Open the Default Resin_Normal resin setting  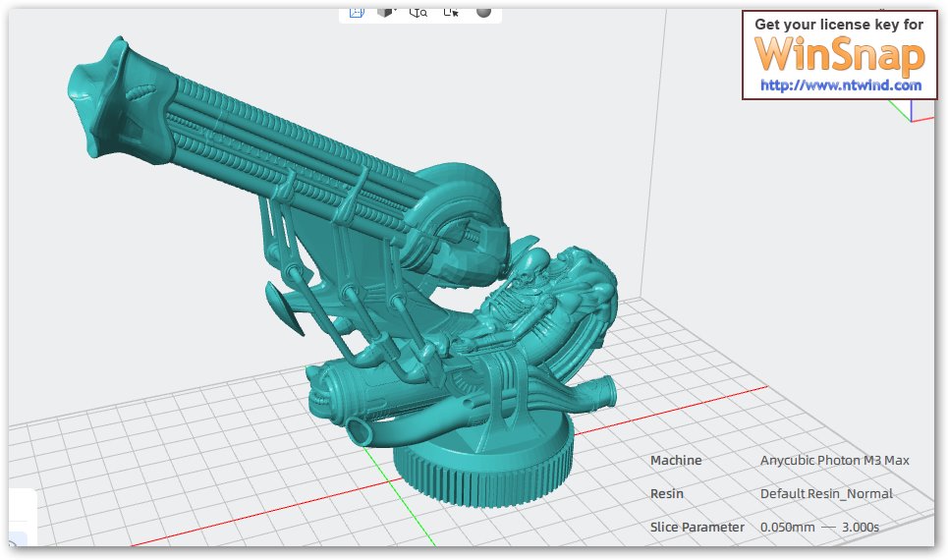tap(826, 493)
